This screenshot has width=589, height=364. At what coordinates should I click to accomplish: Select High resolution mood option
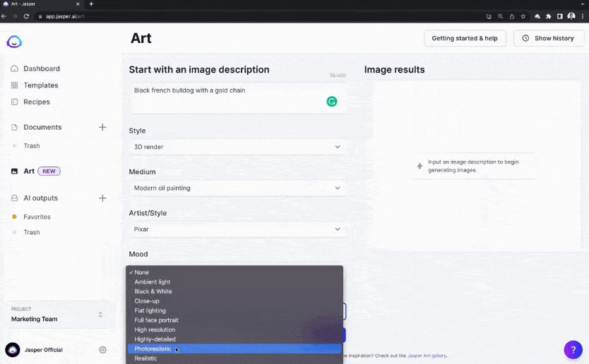(234, 330)
